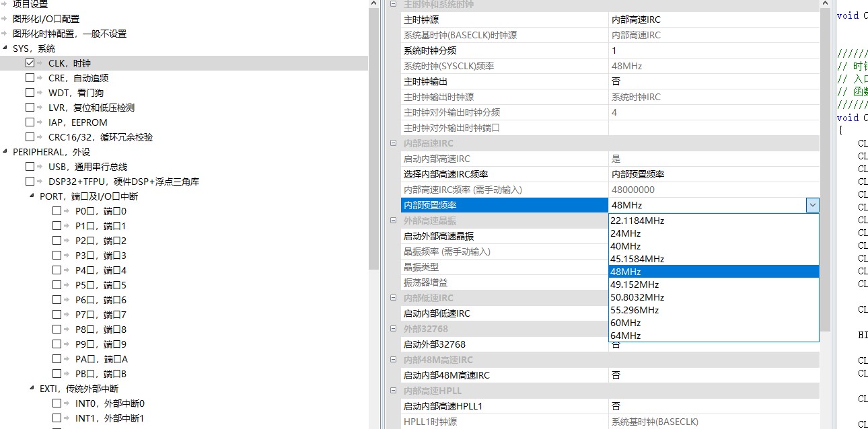Click the 启动内部高速HPLL1 value 否
Viewport: 868px width, 429px height.
coord(713,406)
